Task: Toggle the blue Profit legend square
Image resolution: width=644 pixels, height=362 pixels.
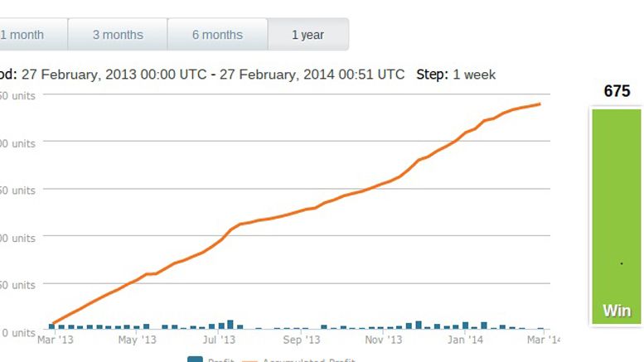Action: click(196, 360)
